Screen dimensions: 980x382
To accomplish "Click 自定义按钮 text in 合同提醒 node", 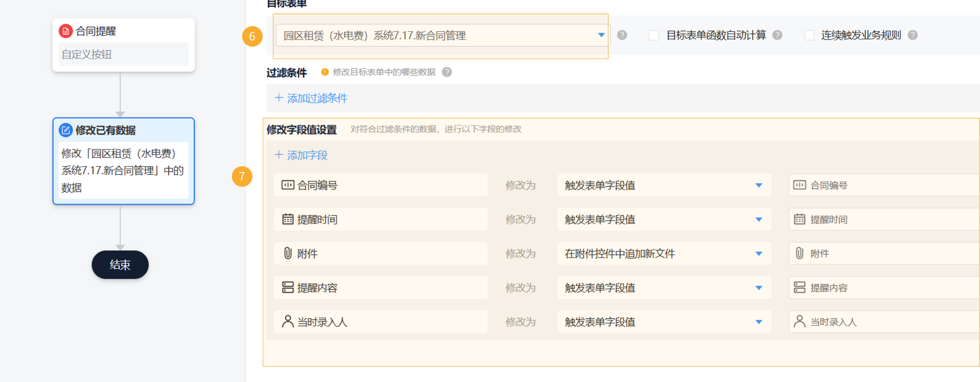I will [x=87, y=54].
